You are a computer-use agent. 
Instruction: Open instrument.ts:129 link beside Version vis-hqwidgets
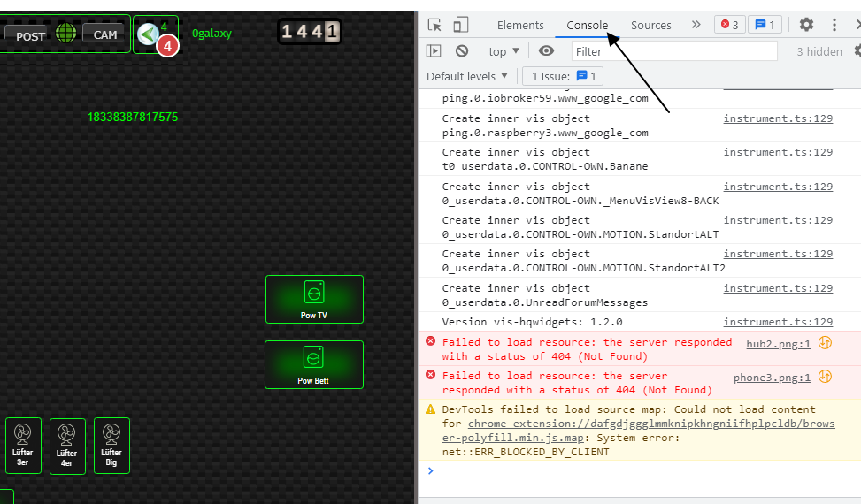pyautogui.click(x=778, y=322)
